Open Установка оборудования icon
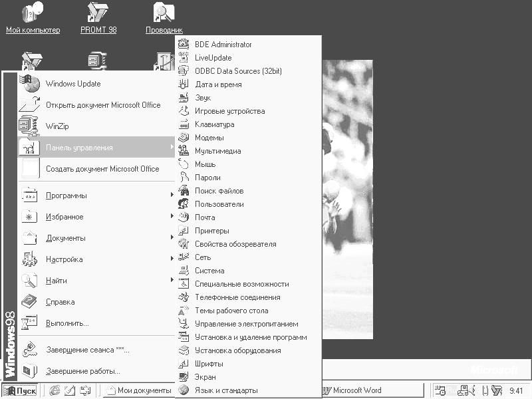Image resolution: width=532 pixels, height=399 pixels. (184, 350)
